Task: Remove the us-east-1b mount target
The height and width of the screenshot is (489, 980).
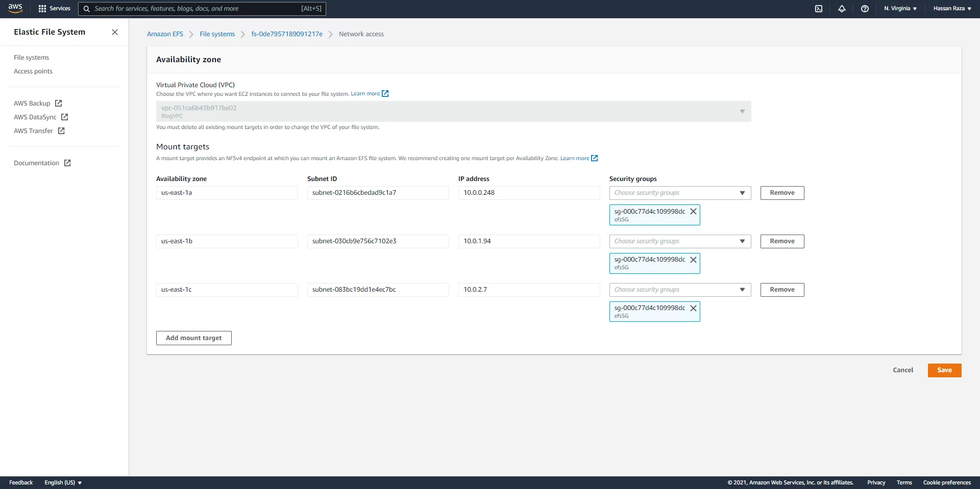Action: pos(782,241)
